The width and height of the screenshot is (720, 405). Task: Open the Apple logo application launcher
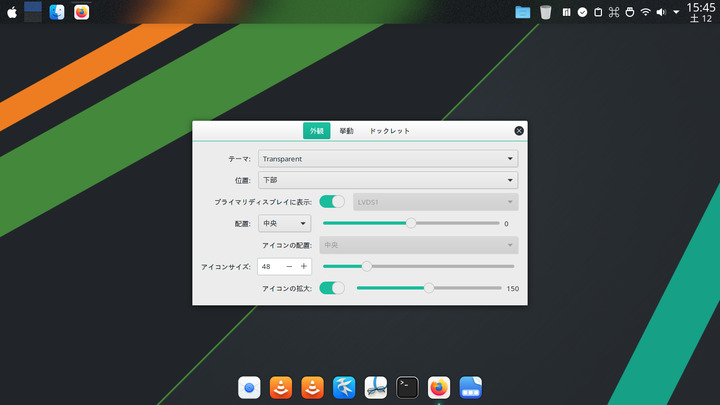(12, 12)
